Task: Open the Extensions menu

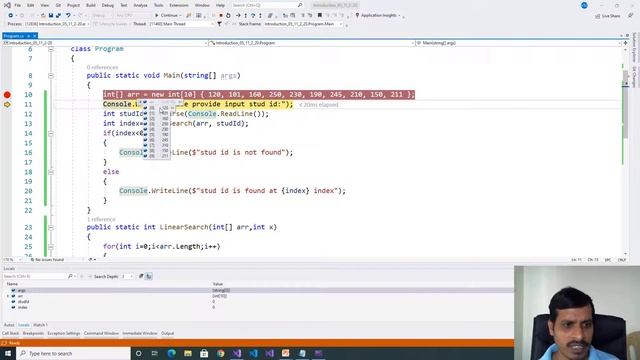Action: click(x=179, y=5)
